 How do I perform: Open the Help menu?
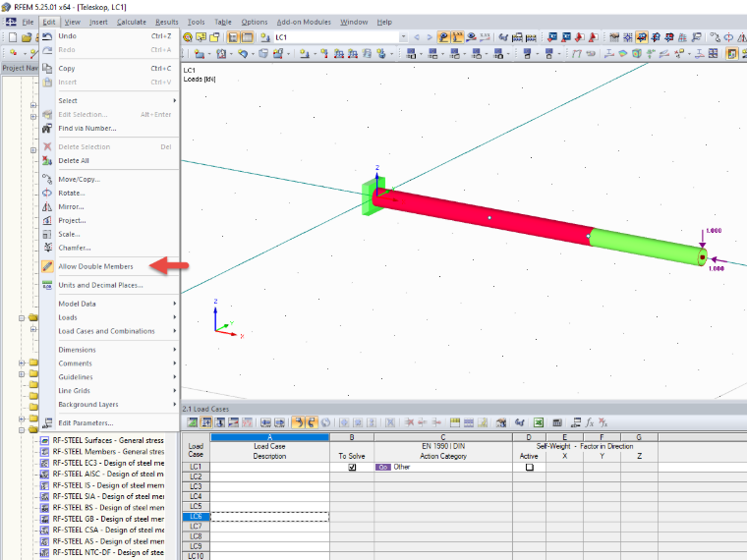pos(384,22)
